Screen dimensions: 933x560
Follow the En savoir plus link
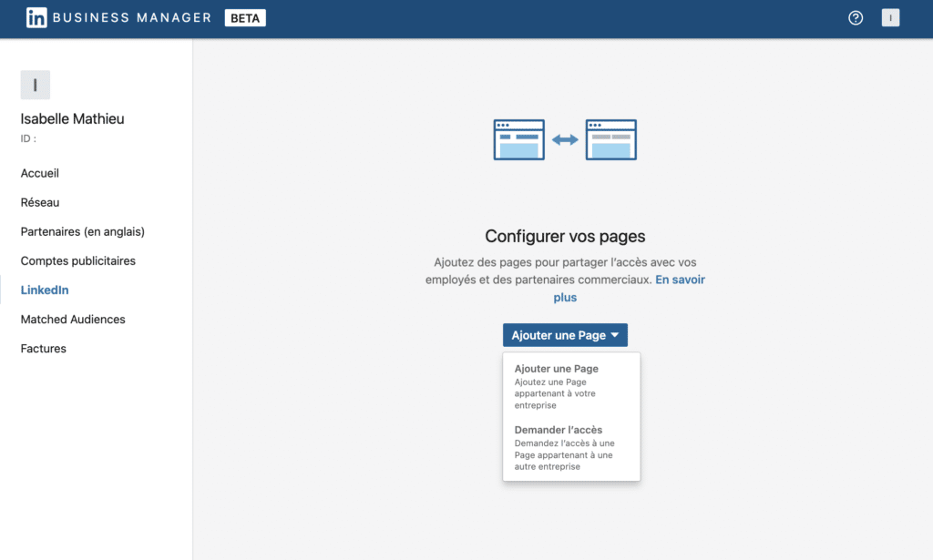(680, 280)
